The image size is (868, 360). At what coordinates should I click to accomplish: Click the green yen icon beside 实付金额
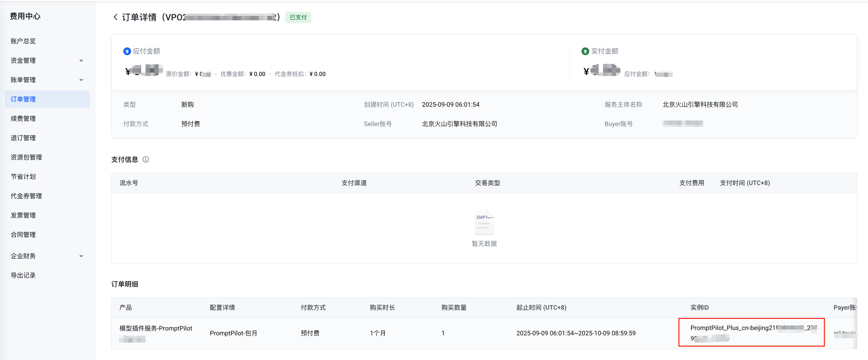coord(585,51)
